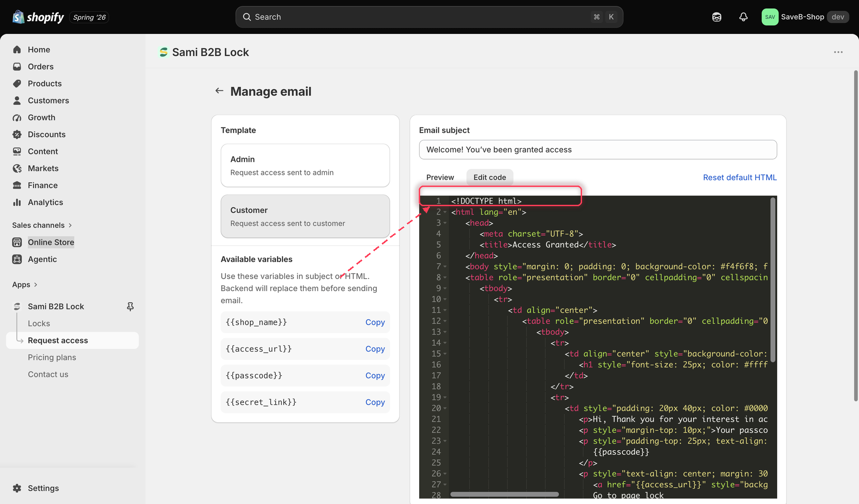The width and height of the screenshot is (859, 504).
Task: Copy the {{secret_link}} variable
Action: pyautogui.click(x=375, y=402)
